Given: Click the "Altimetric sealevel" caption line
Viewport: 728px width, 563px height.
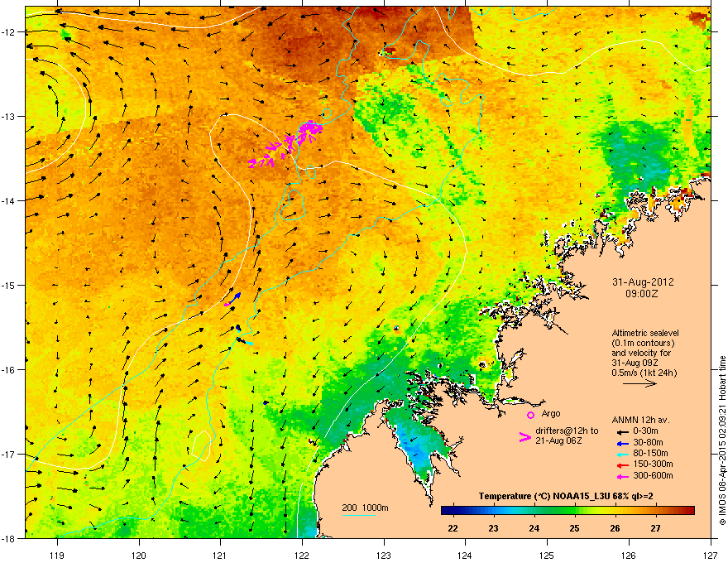Looking at the screenshot, I should pyautogui.click(x=645, y=333).
